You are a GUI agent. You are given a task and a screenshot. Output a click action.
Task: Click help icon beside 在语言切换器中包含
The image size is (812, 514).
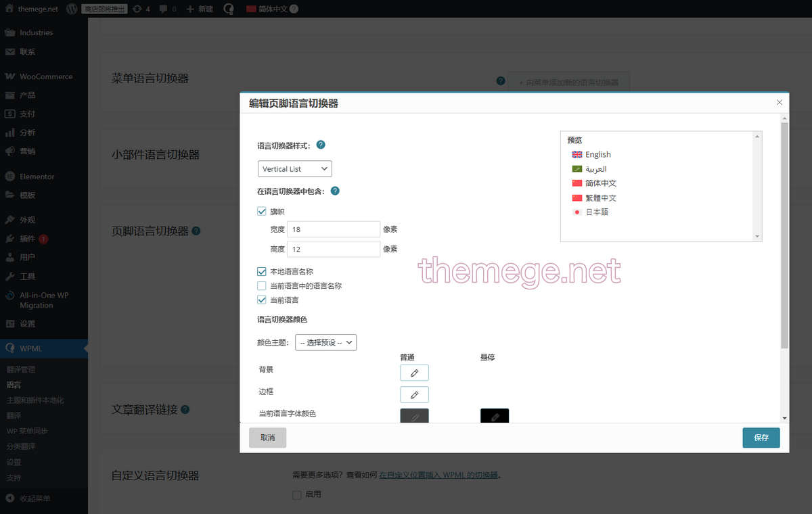point(335,191)
